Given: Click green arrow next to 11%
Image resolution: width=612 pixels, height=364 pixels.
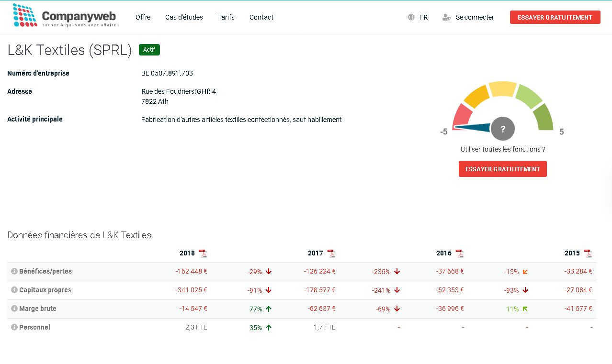Looking at the screenshot, I should pyautogui.click(x=525, y=309).
